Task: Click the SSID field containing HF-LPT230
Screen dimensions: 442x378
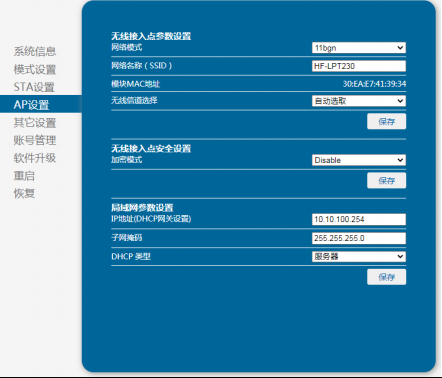Action: tap(359, 66)
